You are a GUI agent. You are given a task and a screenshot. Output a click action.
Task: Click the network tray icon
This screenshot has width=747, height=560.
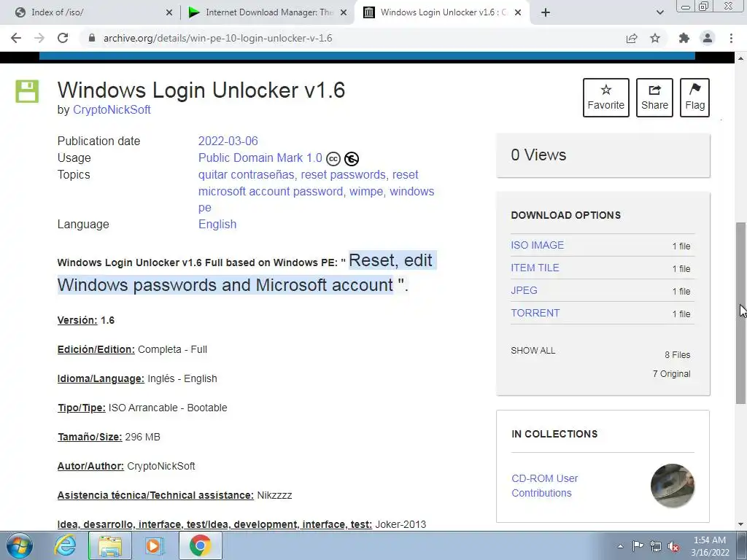pos(656,546)
